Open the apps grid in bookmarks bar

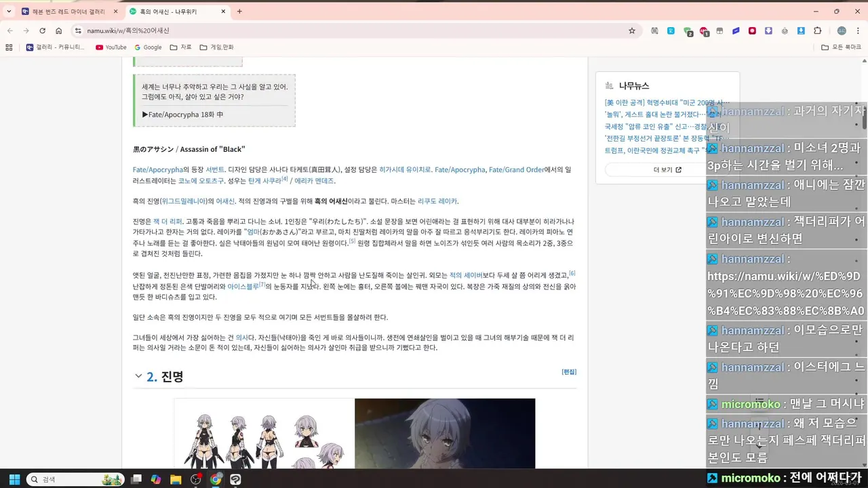pyautogui.click(x=9, y=47)
